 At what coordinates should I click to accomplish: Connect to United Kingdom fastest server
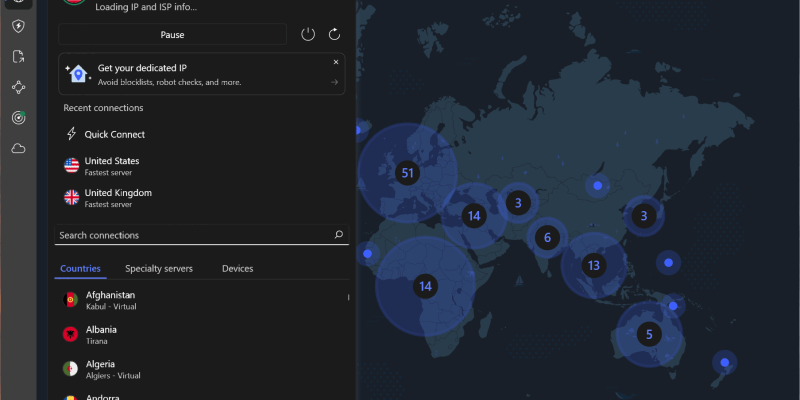(x=117, y=197)
